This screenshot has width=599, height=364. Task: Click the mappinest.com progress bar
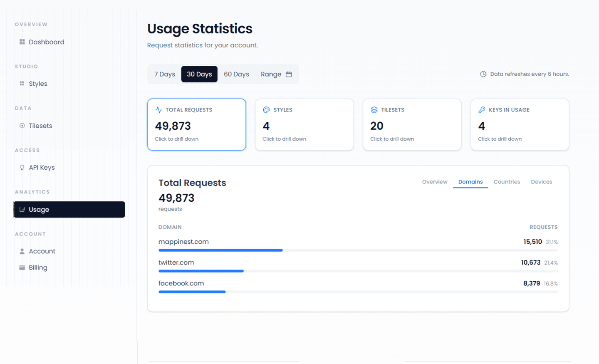[220, 250]
